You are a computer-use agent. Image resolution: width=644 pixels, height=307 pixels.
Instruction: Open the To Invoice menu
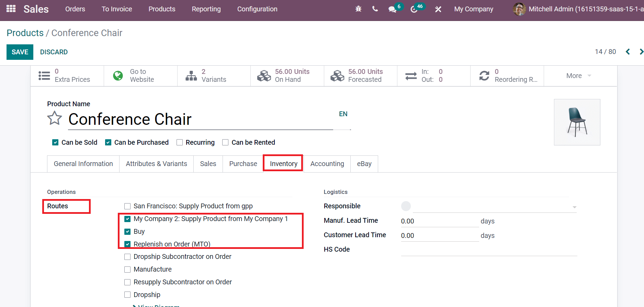click(x=117, y=9)
